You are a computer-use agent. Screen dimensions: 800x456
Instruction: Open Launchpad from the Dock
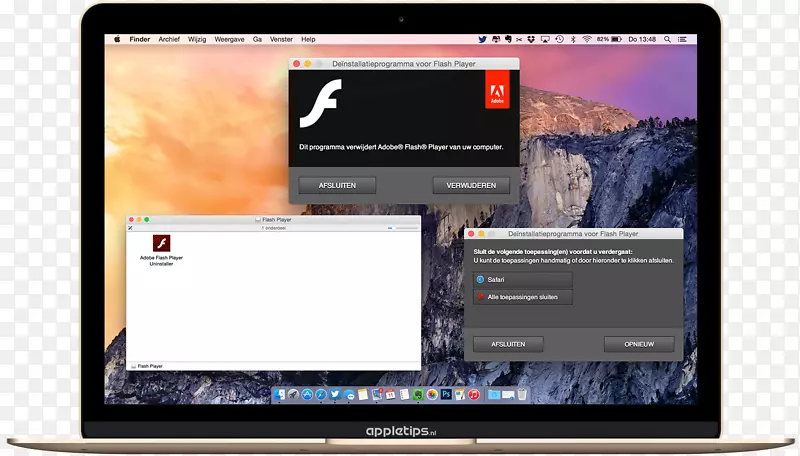293,395
